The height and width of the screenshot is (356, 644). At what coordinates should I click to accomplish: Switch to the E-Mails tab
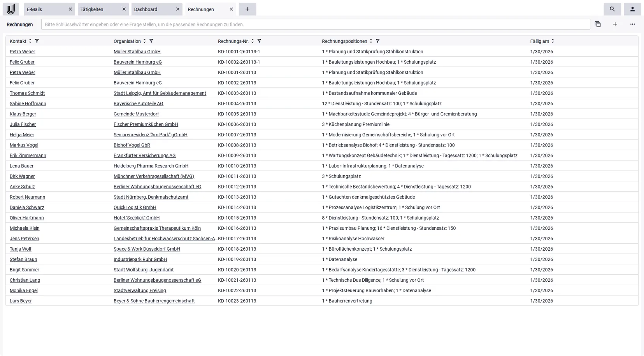click(49, 9)
